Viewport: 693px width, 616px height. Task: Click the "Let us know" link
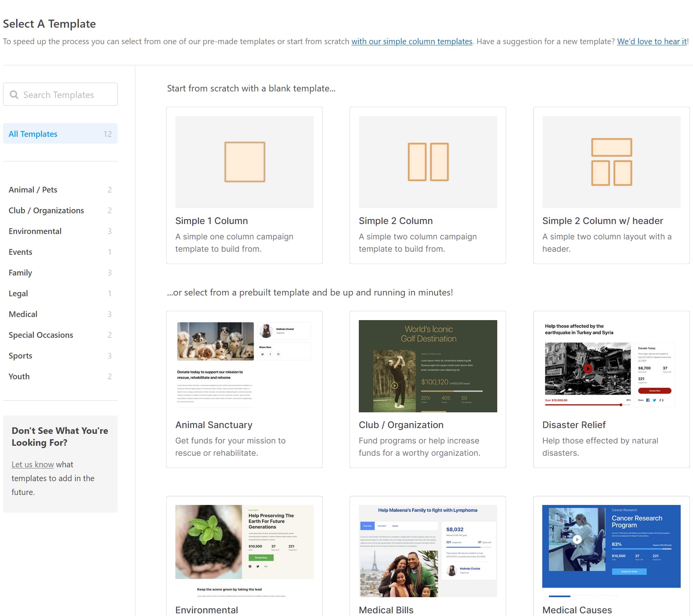click(x=32, y=464)
